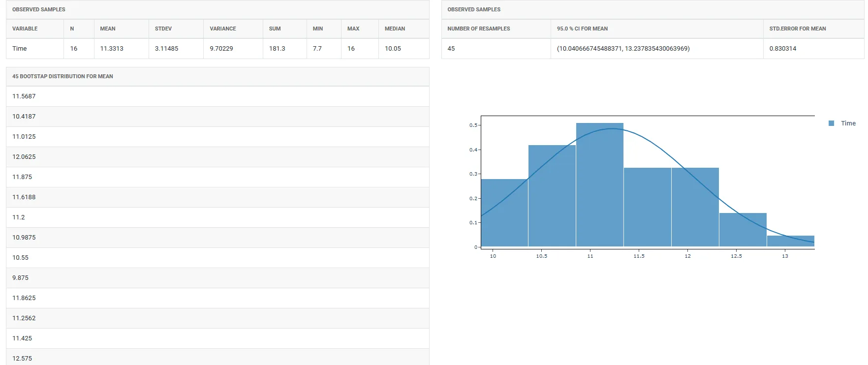Select bootstrap row 12.575

217,357
